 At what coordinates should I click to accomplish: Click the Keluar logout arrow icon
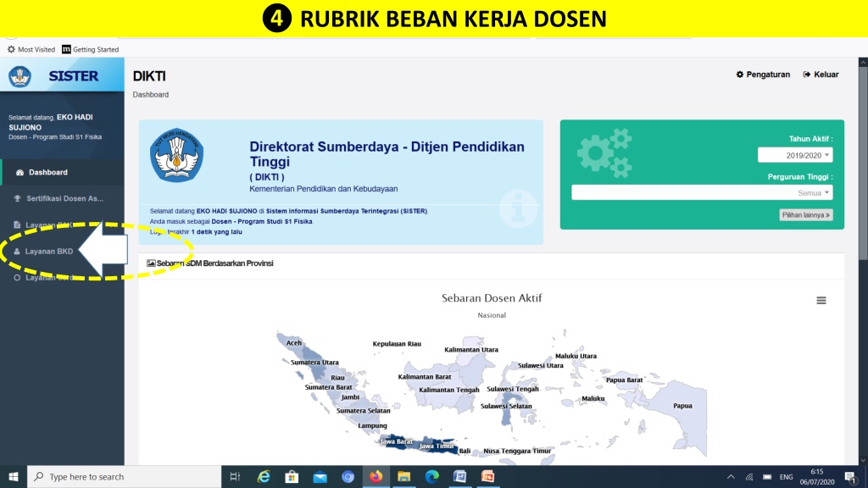pyautogui.click(x=807, y=75)
